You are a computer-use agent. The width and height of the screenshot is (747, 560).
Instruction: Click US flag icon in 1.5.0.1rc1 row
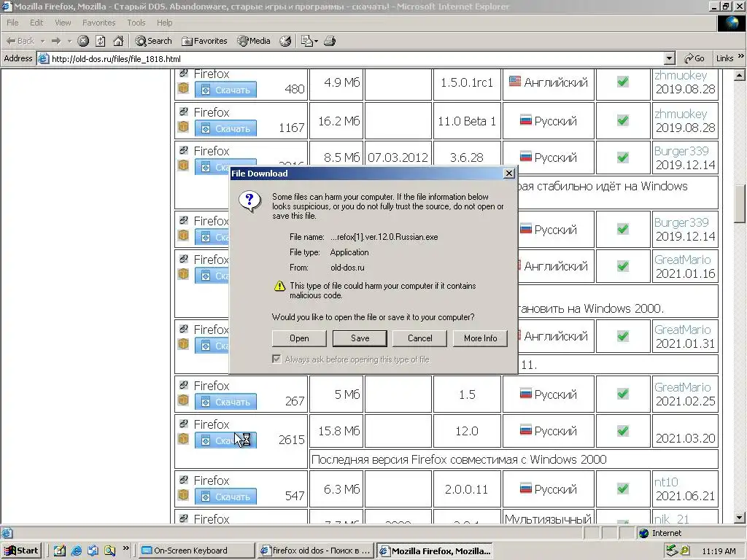pyautogui.click(x=515, y=82)
